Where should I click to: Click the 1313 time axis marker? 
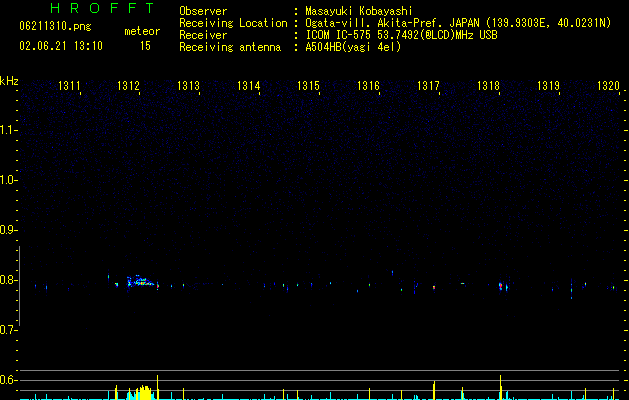click(x=189, y=85)
